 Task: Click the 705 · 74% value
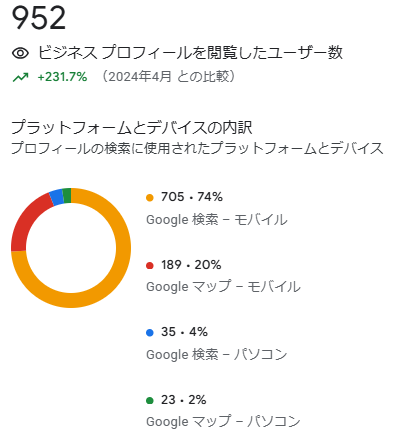click(x=192, y=197)
